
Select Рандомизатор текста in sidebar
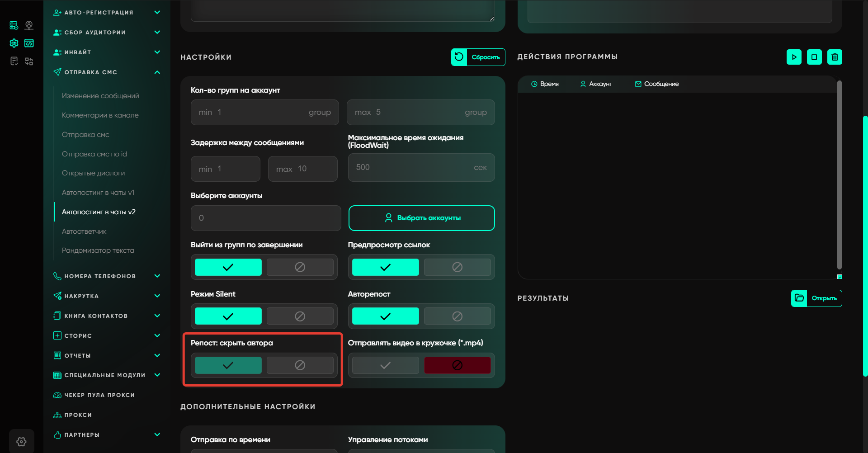click(98, 250)
